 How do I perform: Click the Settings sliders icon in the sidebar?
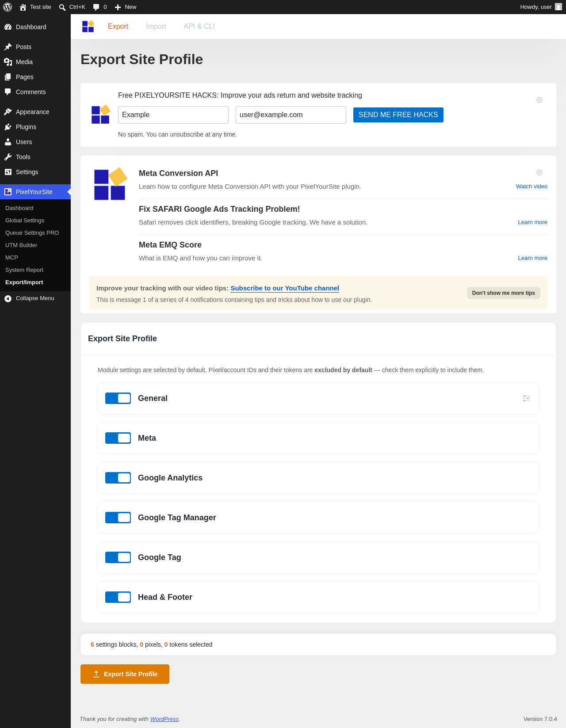click(x=8, y=172)
